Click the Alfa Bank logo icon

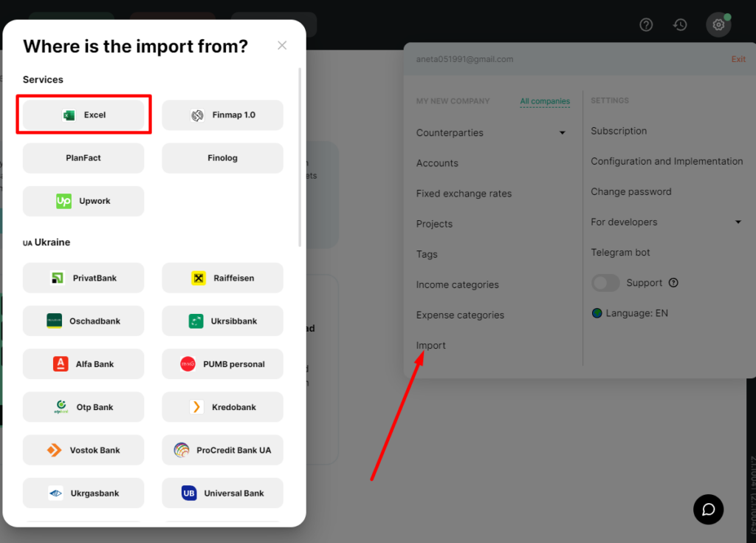[61, 364]
